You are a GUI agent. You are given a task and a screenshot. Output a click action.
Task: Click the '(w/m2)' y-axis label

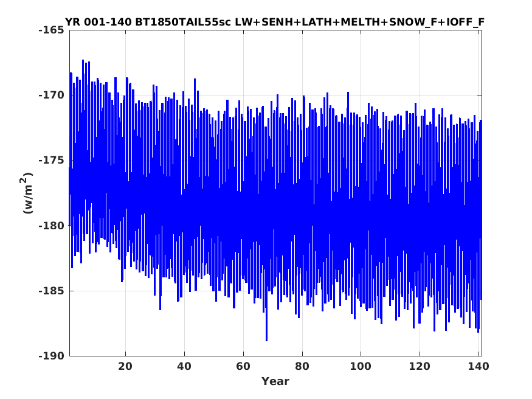coord(27,193)
